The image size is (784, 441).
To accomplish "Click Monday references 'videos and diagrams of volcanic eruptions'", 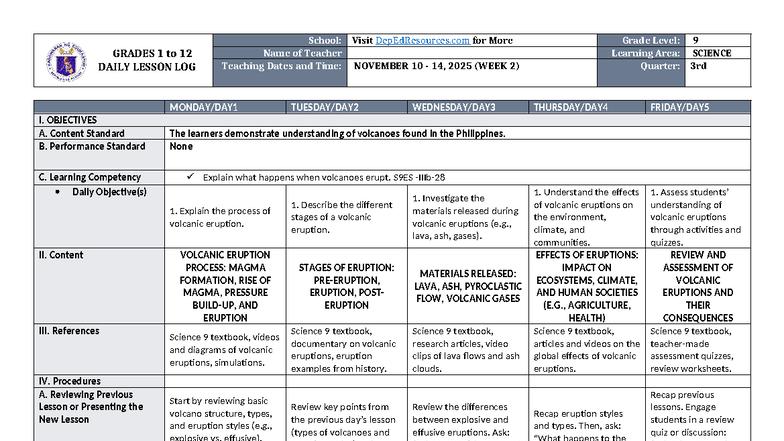I will 224,350.
